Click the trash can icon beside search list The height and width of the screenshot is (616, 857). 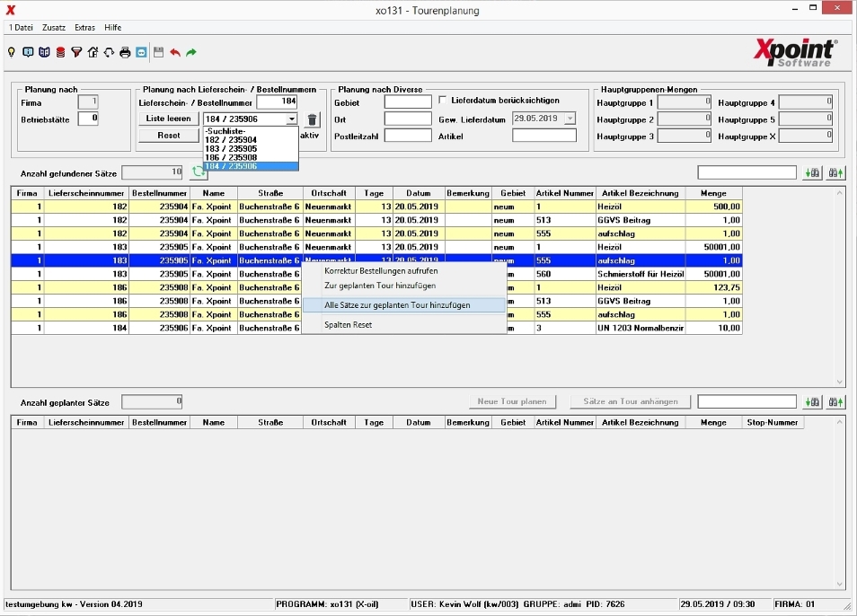312,119
